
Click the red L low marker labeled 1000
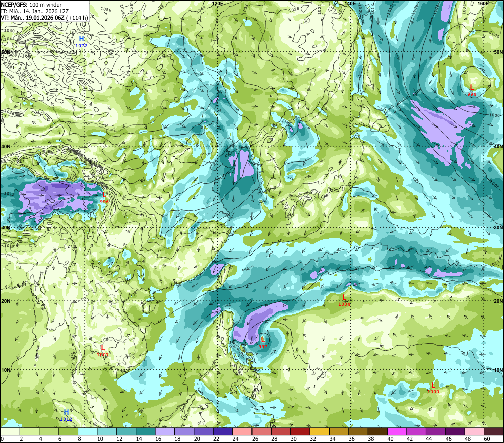(433, 385)
